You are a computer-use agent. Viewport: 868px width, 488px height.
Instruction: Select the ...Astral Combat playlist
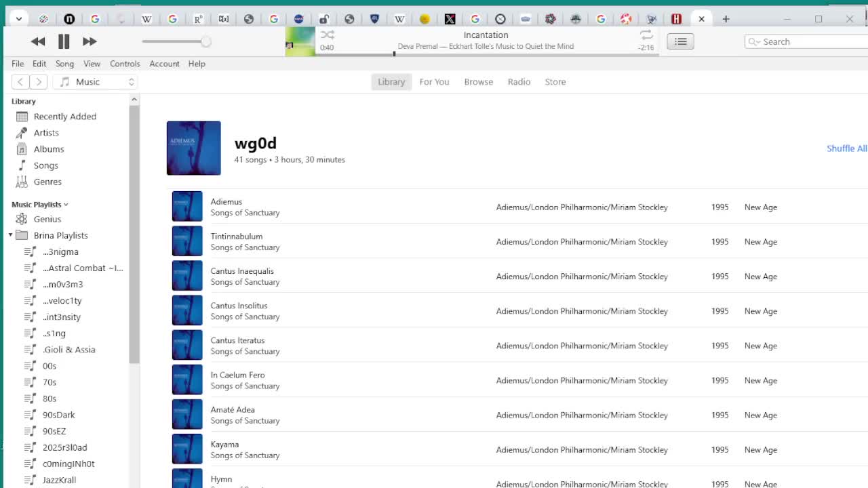(83, 268)
